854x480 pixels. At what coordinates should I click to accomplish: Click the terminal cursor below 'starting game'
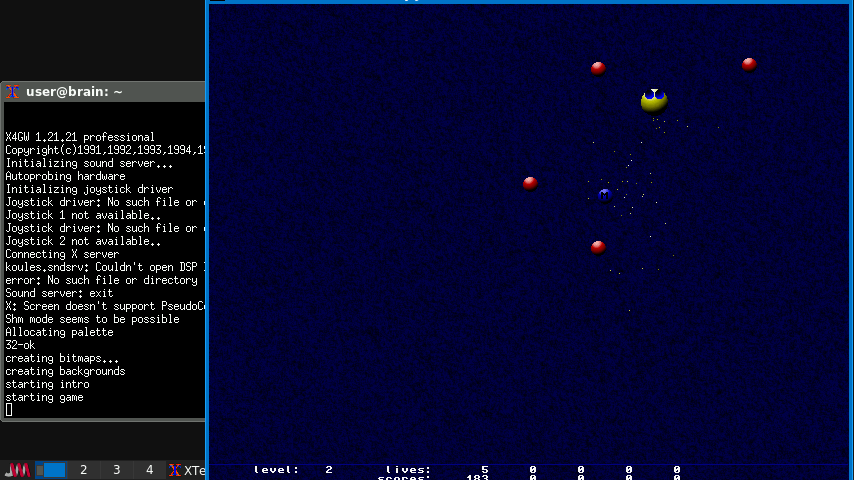tap(9, 410)
